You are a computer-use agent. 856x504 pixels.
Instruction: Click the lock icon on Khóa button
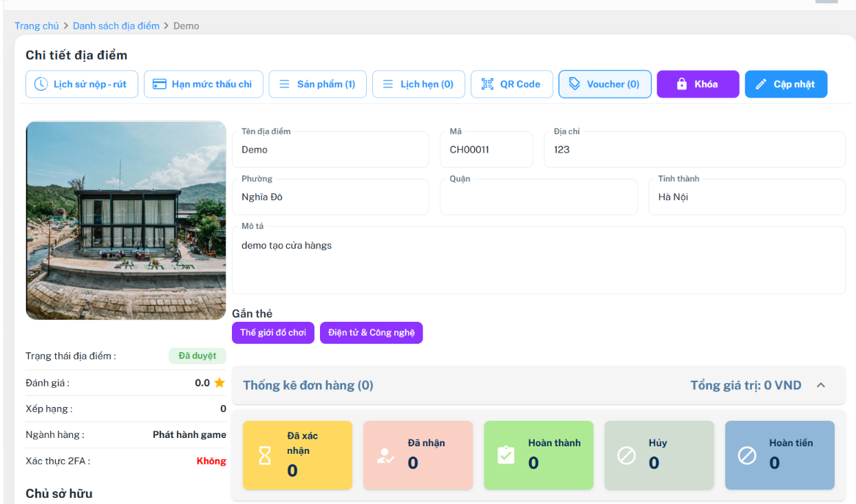[x=681, y=84]
